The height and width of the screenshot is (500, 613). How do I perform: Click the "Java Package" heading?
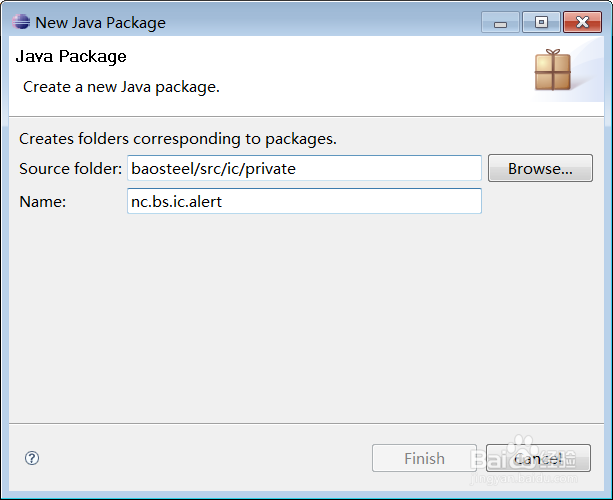pyautogui.click(x=71, y=57)
